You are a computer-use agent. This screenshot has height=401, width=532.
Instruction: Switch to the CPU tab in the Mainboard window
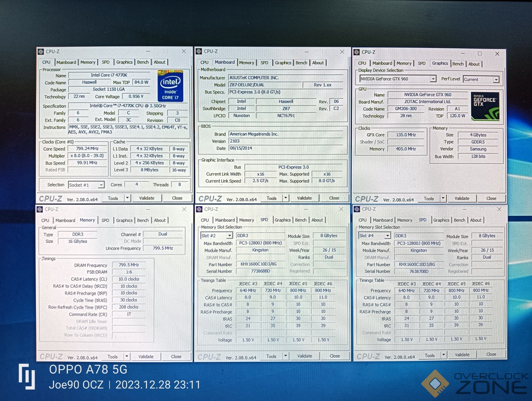pyautogui.click(x=204, y=62)
